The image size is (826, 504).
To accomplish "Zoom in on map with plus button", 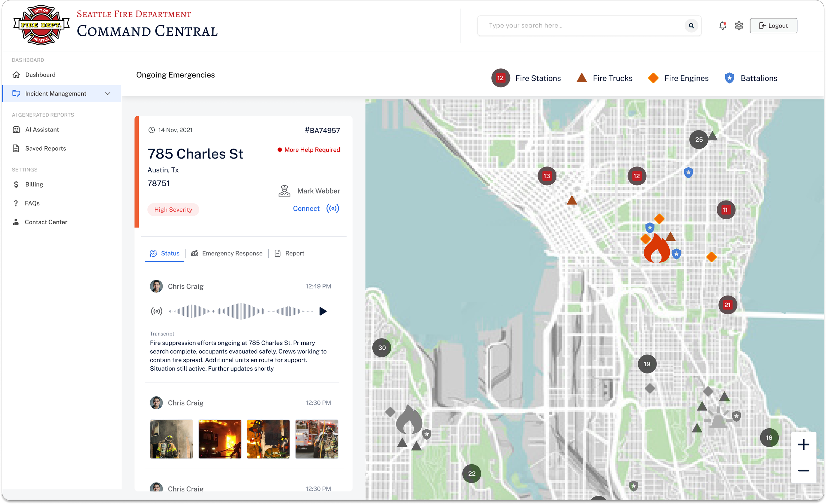I will coord(803,445).
